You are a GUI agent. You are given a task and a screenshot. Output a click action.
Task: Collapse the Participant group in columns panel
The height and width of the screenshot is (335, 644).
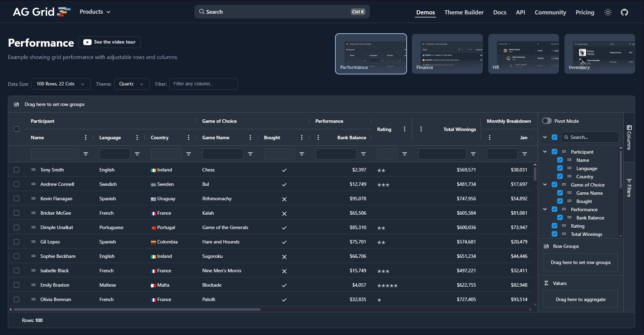[x=545, y=152]
